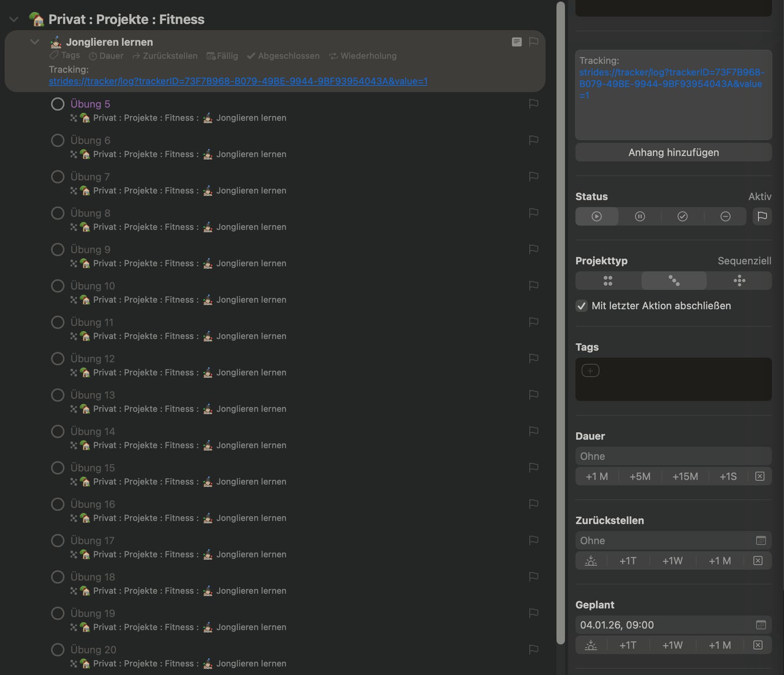
Task: Toggle Mit letzter Aktion abschließen checkbox
Action: tap(581, 306)
